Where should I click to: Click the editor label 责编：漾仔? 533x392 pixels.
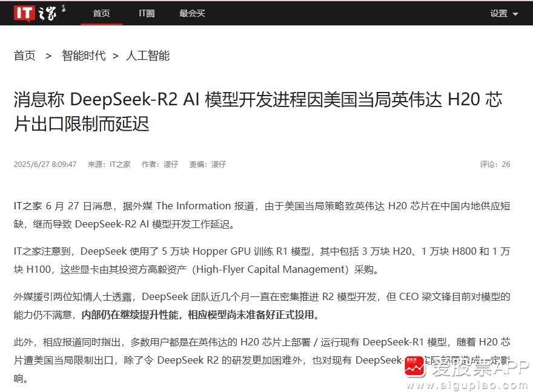click(x=207, y=165)
